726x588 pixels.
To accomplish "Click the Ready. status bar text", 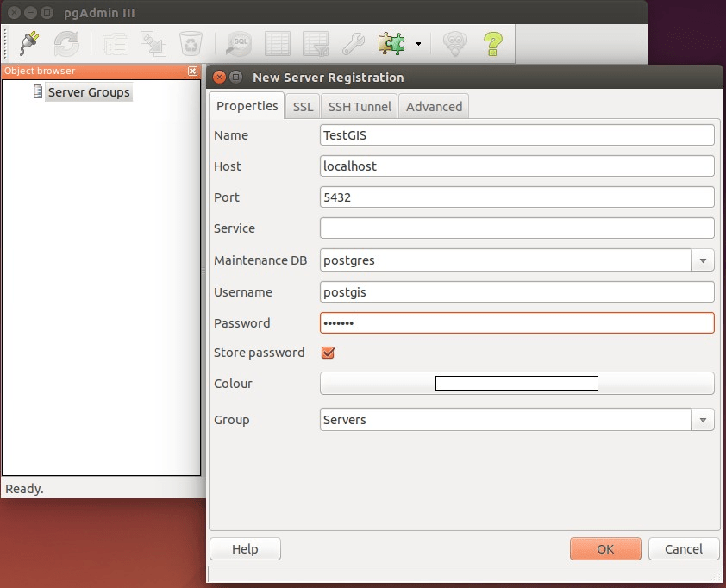I will 24,489.
